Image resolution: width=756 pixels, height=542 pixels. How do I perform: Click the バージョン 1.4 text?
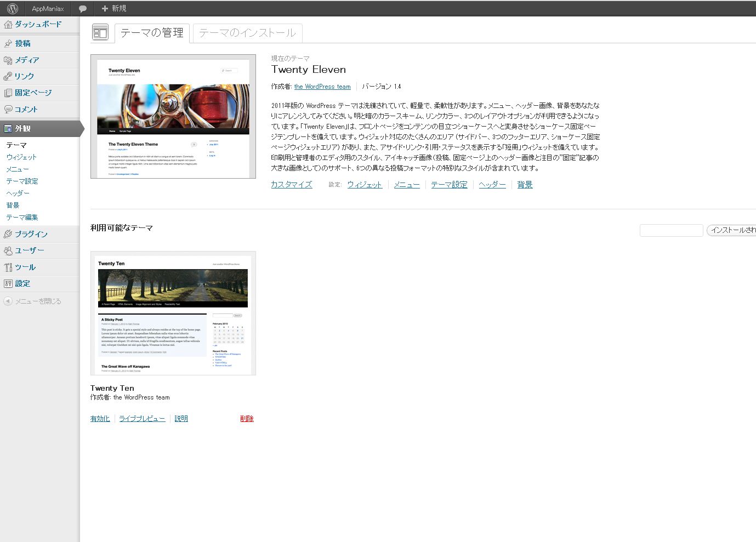pos(382,87)
